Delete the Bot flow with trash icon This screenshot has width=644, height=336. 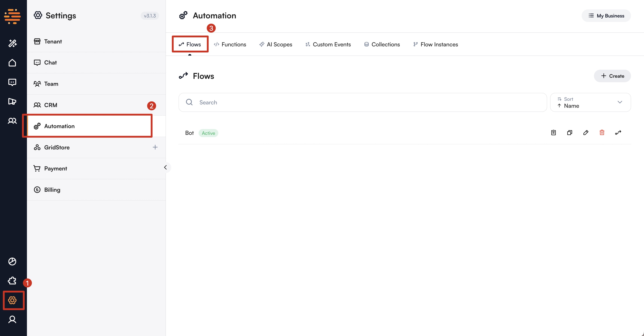(x=602, y=133)
